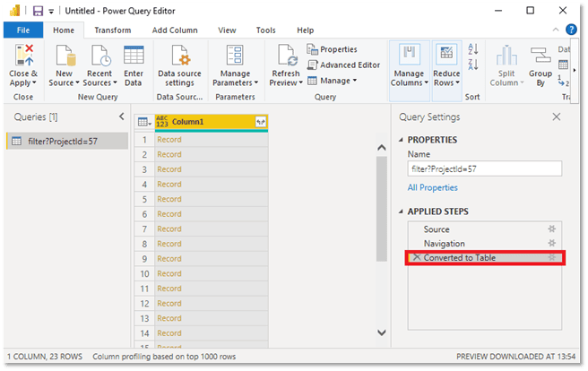Open Close & Apply dropdown arrow

point(34,82)
